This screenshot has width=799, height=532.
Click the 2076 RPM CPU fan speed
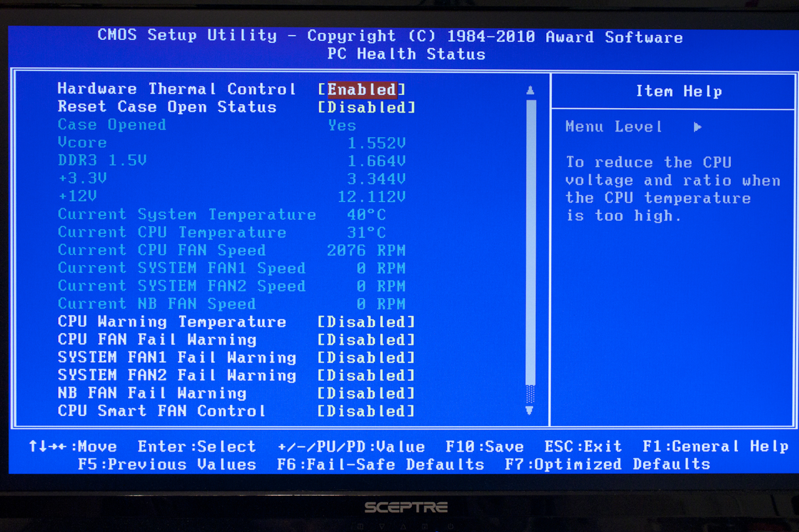366,251
